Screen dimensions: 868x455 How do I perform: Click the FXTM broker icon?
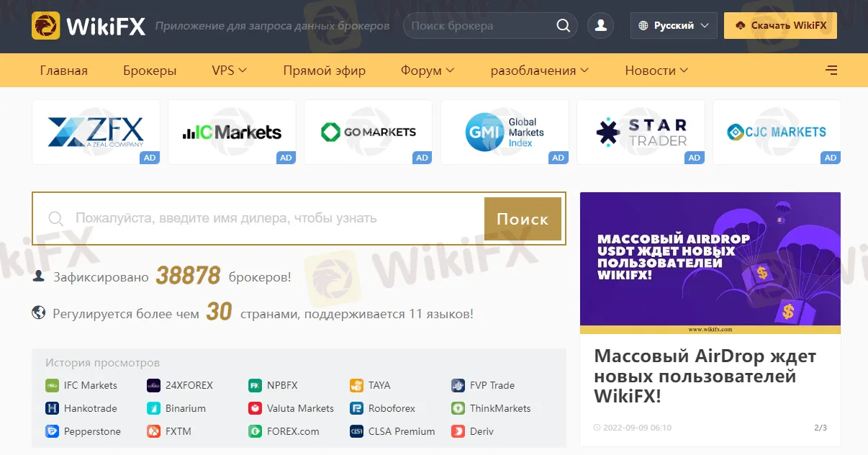tap(153, 431)
